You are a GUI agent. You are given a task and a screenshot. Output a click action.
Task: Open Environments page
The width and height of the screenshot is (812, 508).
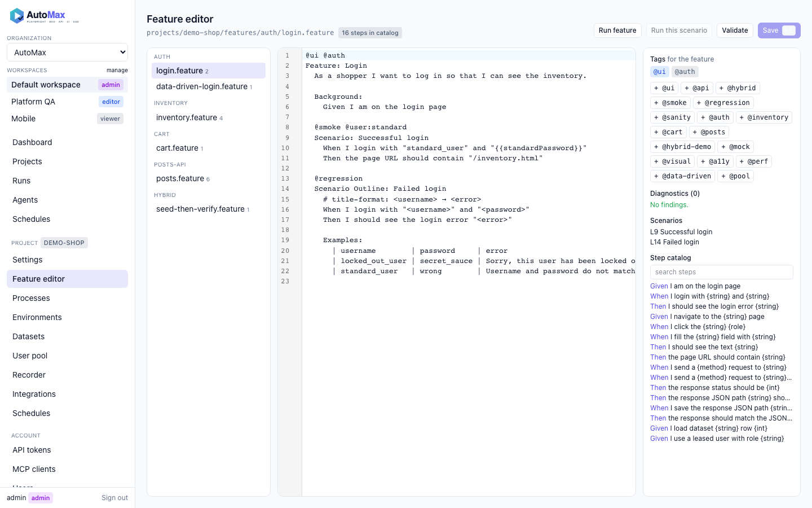tap(67, 317)
